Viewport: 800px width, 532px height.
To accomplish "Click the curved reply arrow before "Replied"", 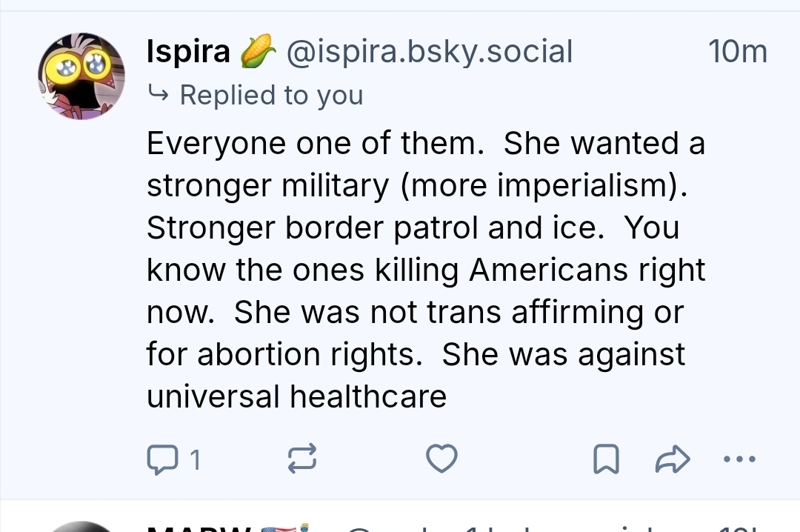I will coord(158,94).
